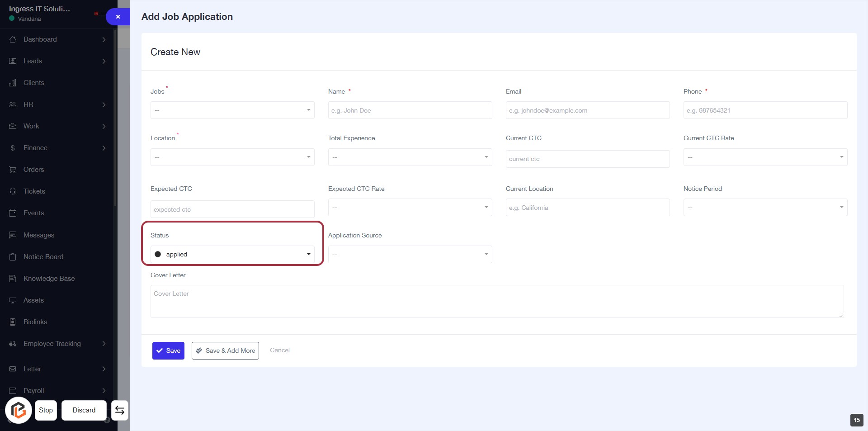Click the Finance dollar icon
The width and height of the screenshot is (868, 431).
13,148
